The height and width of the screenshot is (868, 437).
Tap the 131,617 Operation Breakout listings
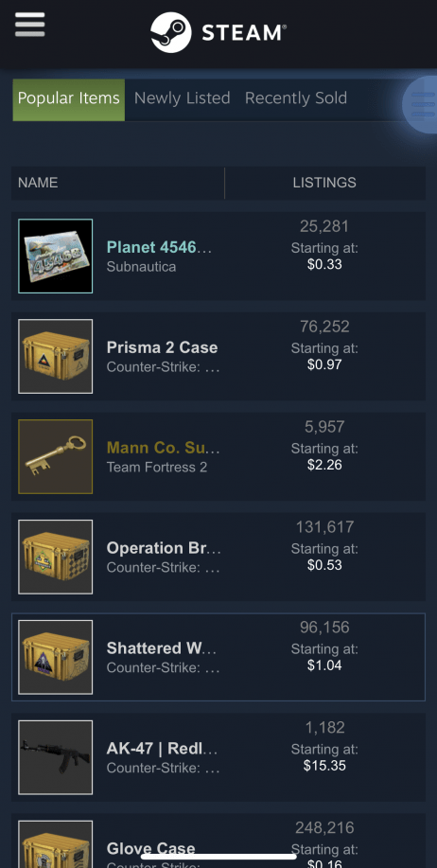(324, 527)
